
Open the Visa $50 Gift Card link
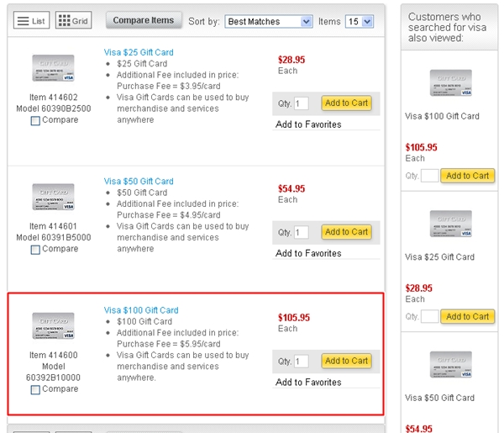coord(139,181)
